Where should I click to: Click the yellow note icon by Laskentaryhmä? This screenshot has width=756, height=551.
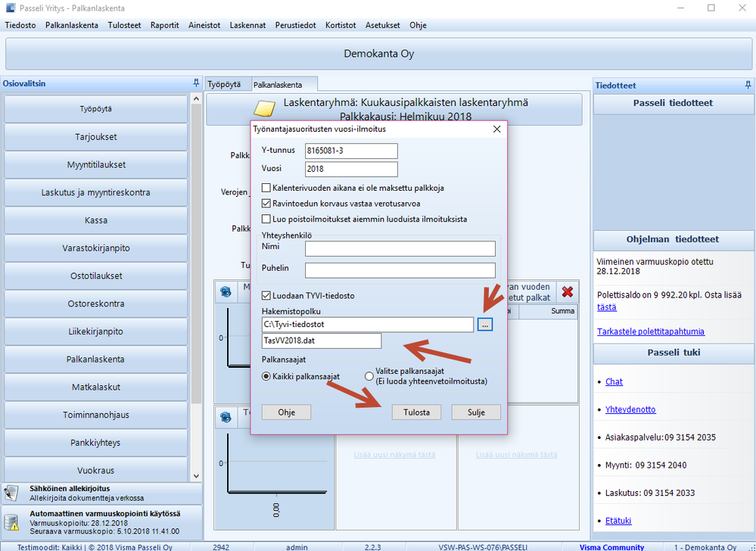tap(264, 109)
